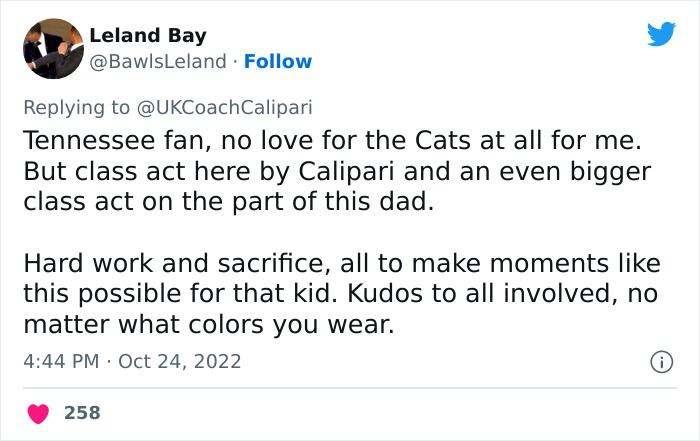Click the word "Tennessee" in the tweet
This screenshot has height=441, width=700.
tap(82, 139)
